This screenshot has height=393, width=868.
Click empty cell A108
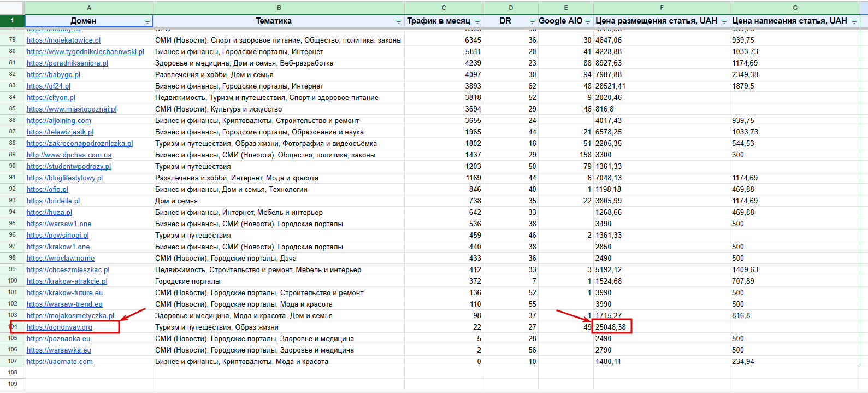coord(89,373)
